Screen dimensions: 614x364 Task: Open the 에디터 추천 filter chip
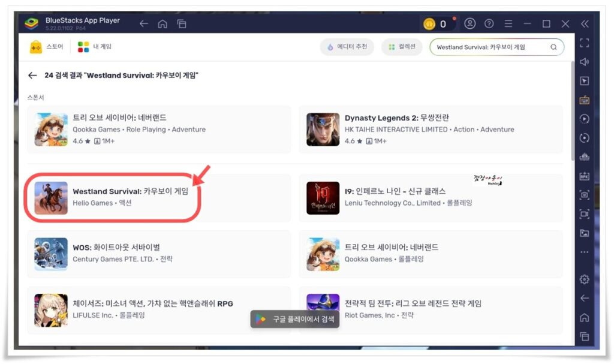[347, 47]
